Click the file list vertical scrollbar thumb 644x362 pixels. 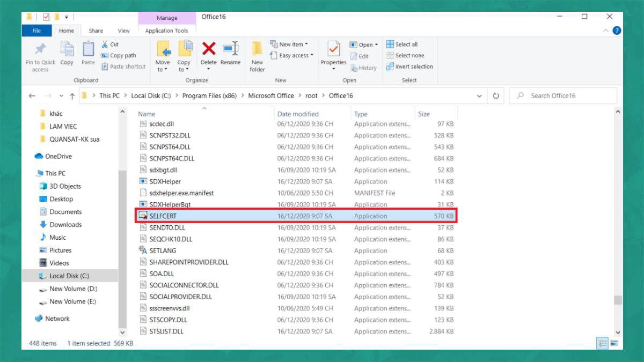coord(618,300)
